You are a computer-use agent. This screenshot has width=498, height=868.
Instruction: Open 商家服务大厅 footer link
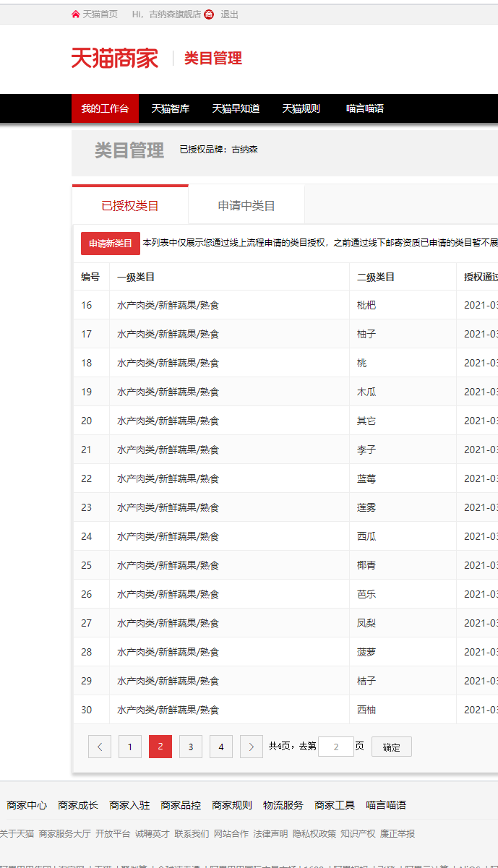(65, 833)
